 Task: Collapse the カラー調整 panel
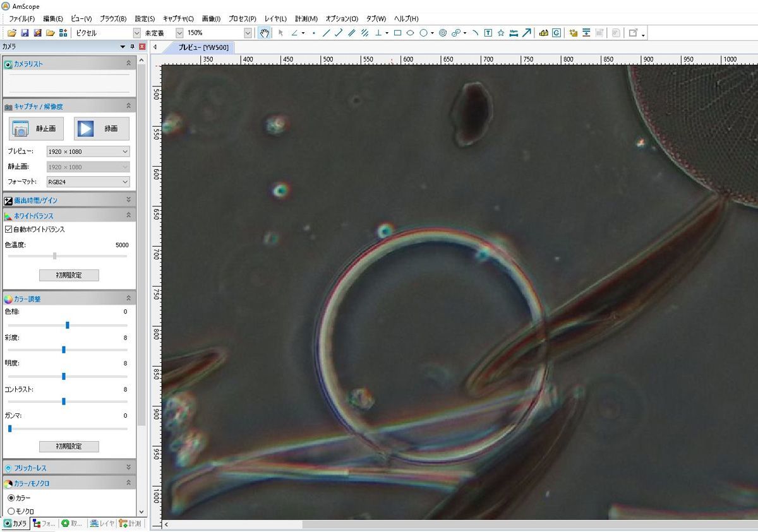tap(128, 297)
